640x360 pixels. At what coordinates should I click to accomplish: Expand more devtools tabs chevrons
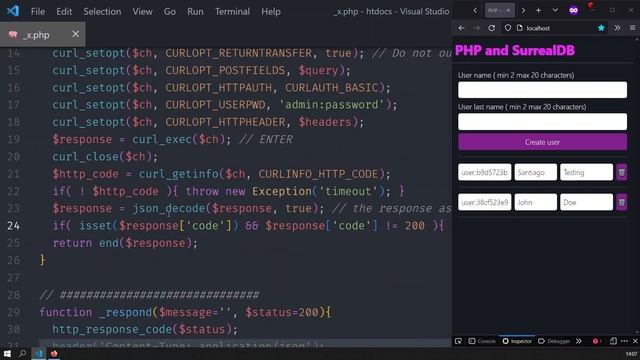579,341
